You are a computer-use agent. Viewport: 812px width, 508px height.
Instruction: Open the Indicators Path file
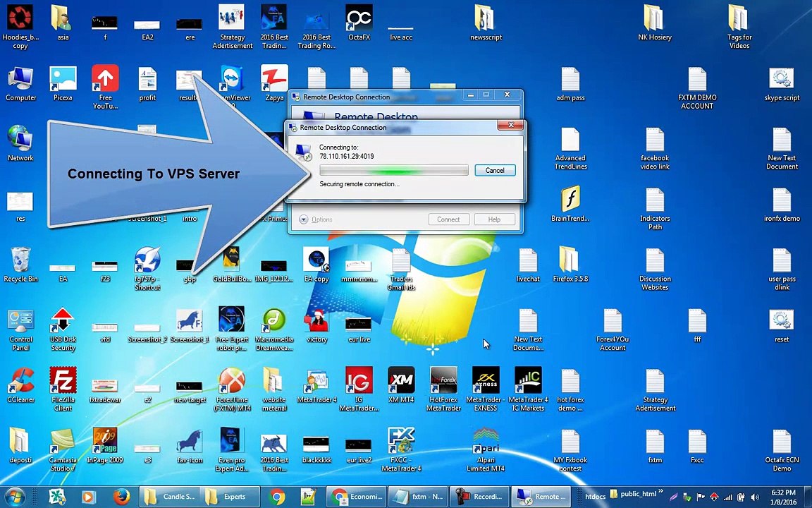click(x=655, y=207)
